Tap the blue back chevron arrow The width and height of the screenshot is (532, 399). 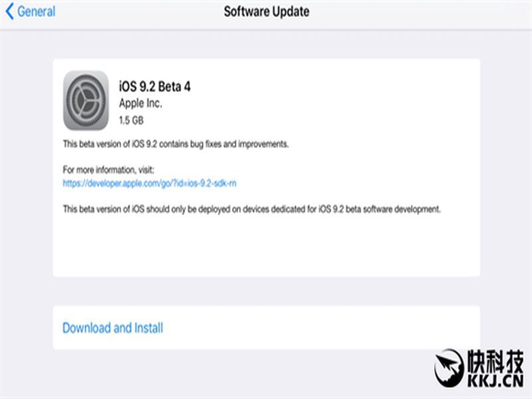[x=10, y=11]
